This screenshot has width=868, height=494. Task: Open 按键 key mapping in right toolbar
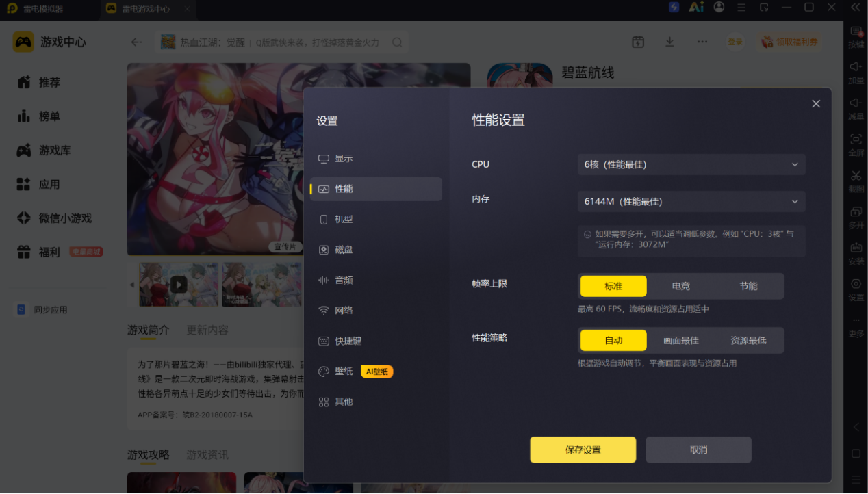click(856, 37)
